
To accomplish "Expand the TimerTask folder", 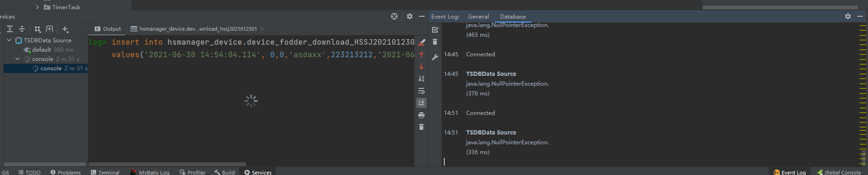I will (x=37, y=7).
